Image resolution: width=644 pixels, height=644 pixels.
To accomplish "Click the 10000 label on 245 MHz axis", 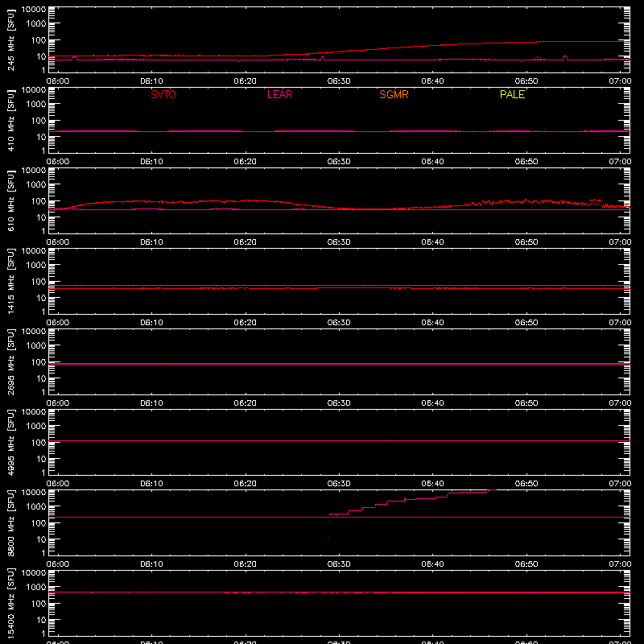I will (x=34, y=10).
